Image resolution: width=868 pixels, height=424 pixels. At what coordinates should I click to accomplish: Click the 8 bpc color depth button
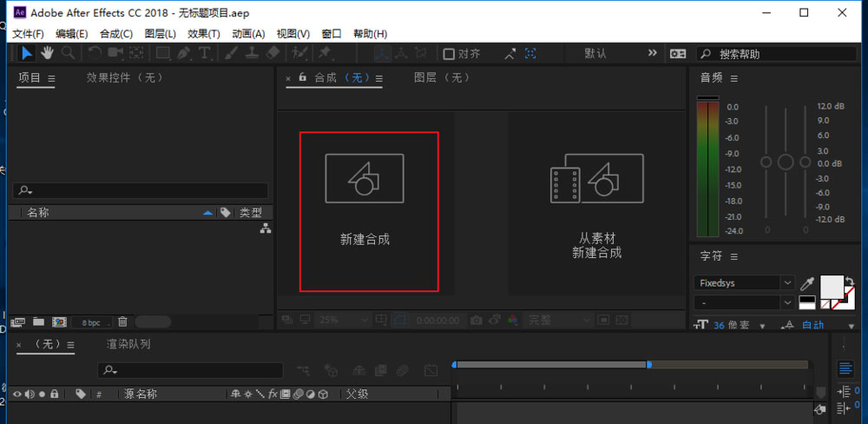coord(91,322)
